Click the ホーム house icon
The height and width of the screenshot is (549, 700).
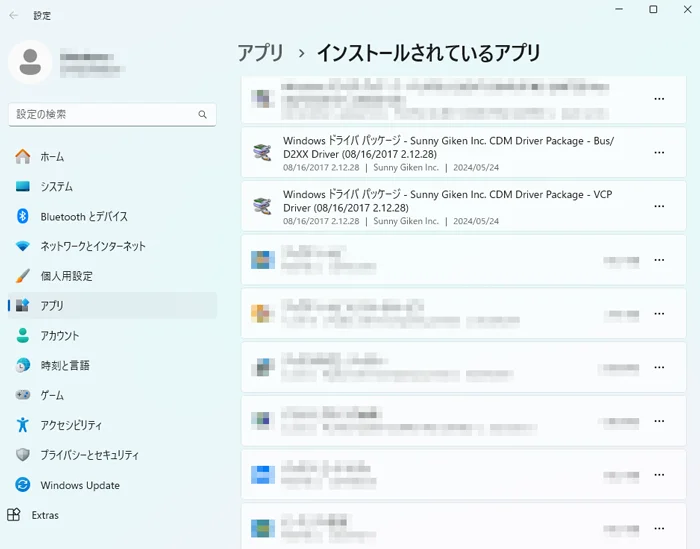coord(23,156)
